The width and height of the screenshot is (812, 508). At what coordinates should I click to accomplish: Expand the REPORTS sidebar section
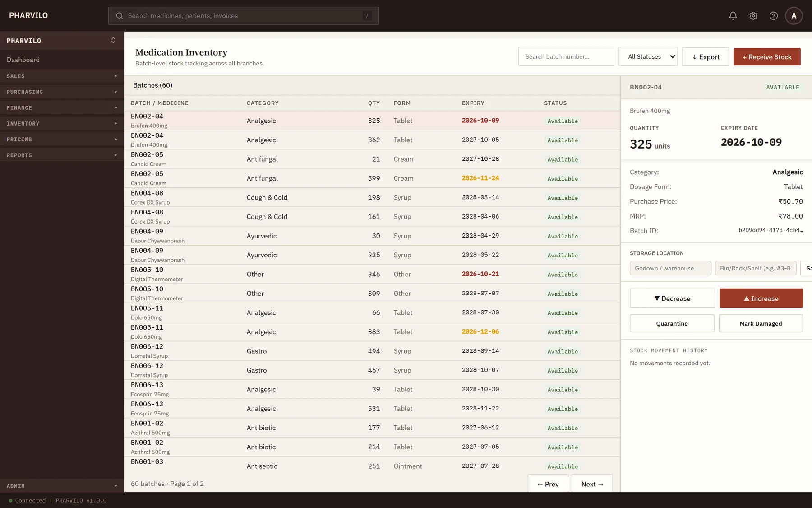click(62, 155)
